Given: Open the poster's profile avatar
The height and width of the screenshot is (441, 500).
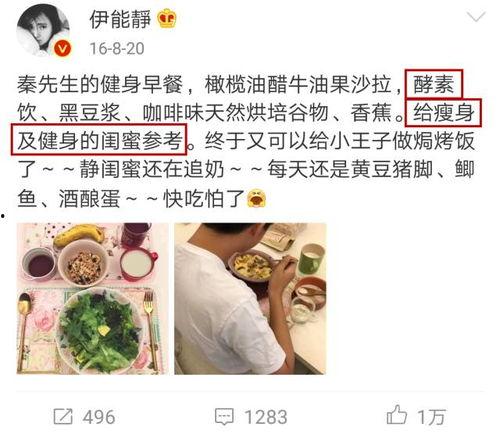Looking at the screenshot, I should pos(43,31).
